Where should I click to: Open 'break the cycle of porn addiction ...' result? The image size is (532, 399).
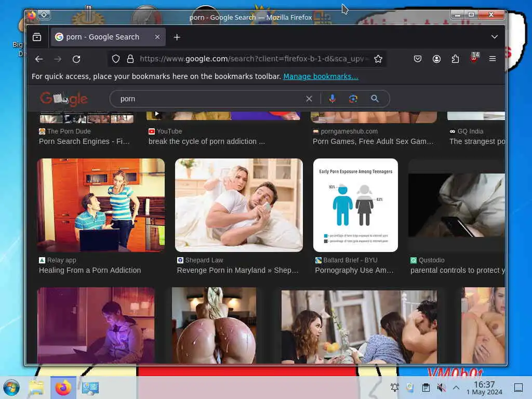(x=207, y=141)
